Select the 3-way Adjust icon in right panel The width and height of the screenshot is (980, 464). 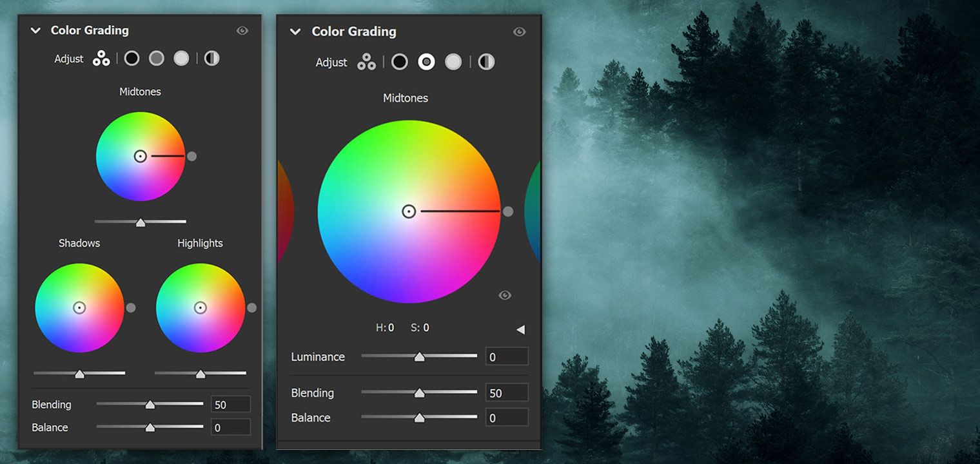click(367, 62)
